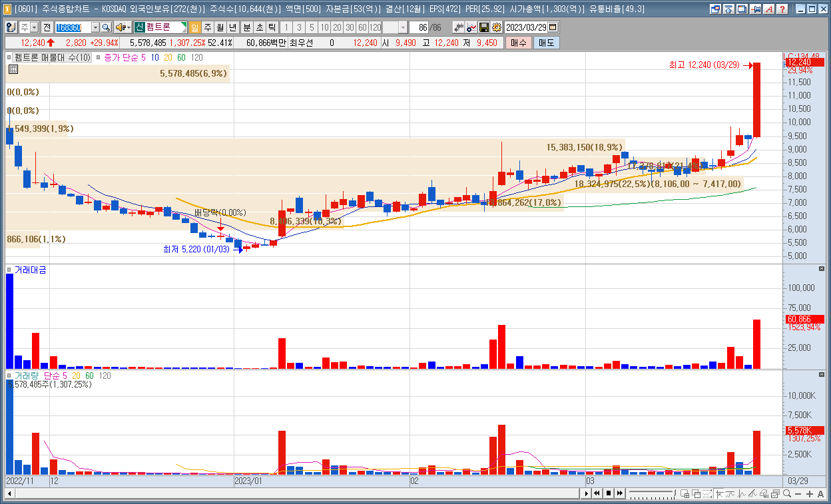Close the 거래대금 panel with its corner button

tap(820, 268)
